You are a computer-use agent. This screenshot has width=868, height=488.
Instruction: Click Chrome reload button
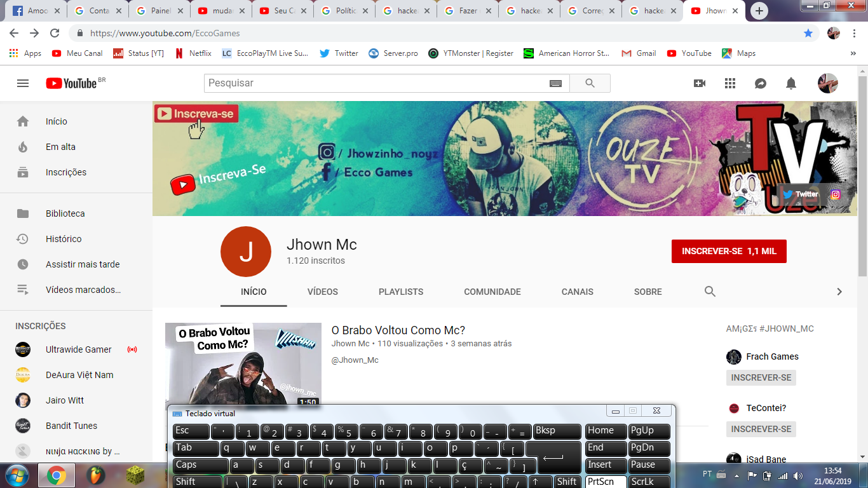[x=55, y=33]
